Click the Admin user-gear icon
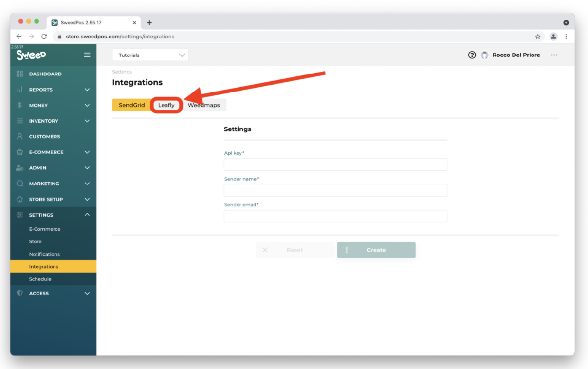This screenshot has height=369, width=588. coord(19,168)
